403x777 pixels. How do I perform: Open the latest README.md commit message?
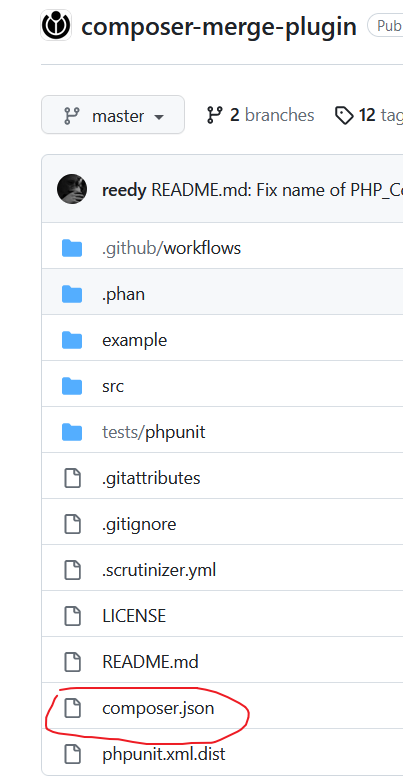pyautogui.click(x=277, y=190)
